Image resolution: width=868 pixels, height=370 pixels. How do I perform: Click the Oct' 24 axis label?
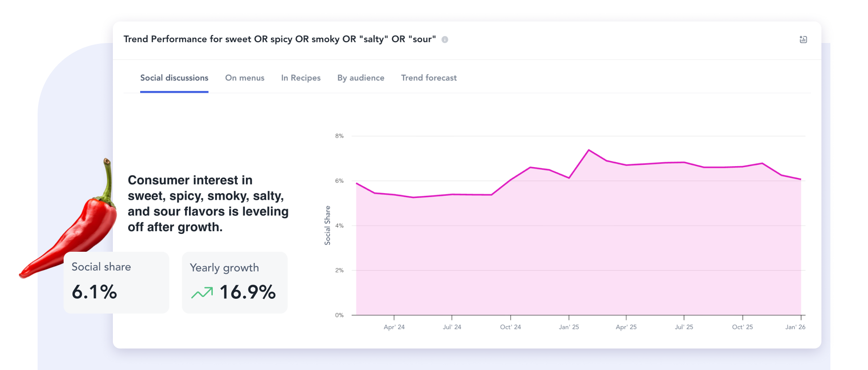(x=511, y=327)
